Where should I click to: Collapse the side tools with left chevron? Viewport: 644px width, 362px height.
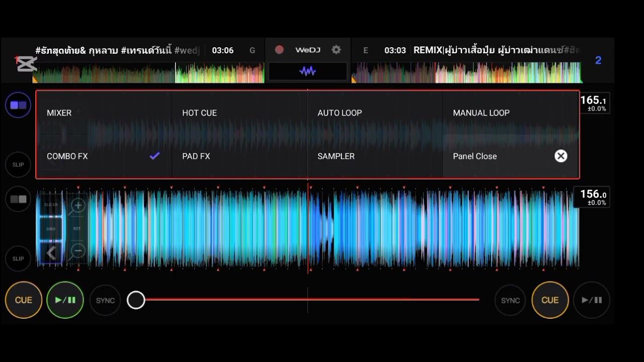click(x=51, y=253)
